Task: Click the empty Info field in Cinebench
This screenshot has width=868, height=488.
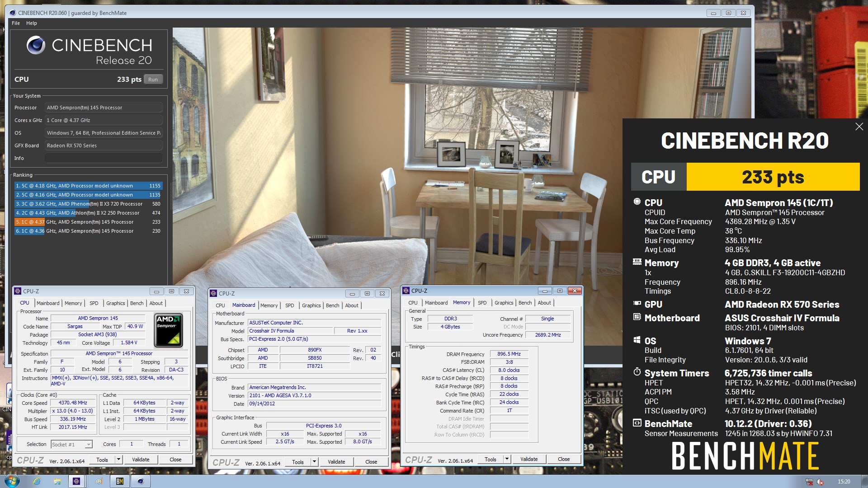Action: click(104, 158)
